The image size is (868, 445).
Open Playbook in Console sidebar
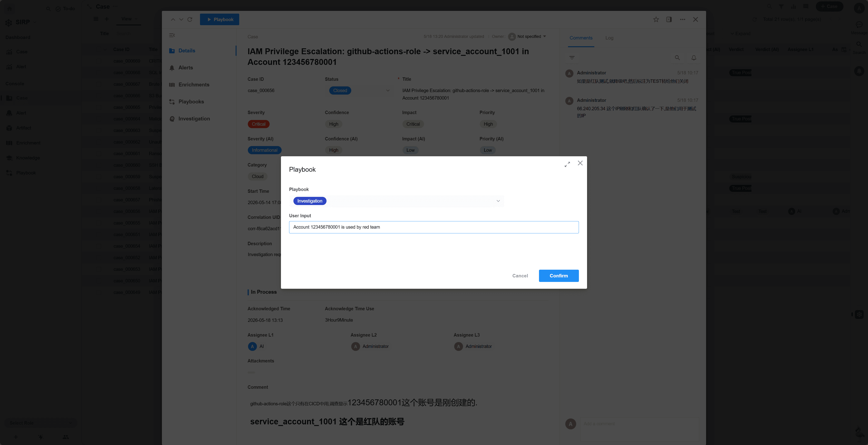pyautogui.click(x=26, y=173)
